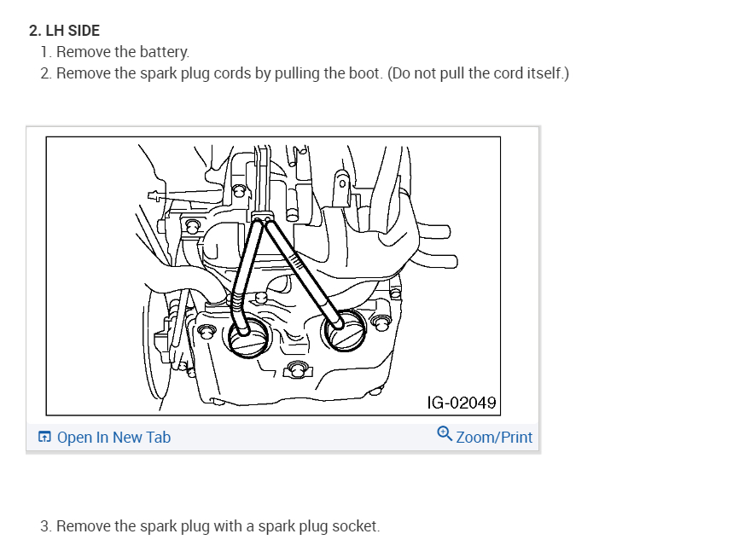Click the "2. LH SIDE" heading
The width and height of the screenshot is (756, 557).
64,31
